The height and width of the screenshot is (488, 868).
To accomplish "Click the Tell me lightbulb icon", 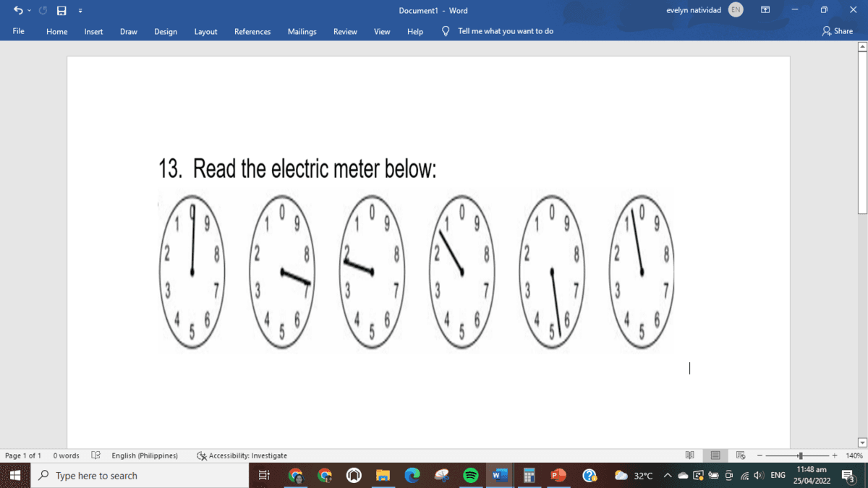I will 446,31.
